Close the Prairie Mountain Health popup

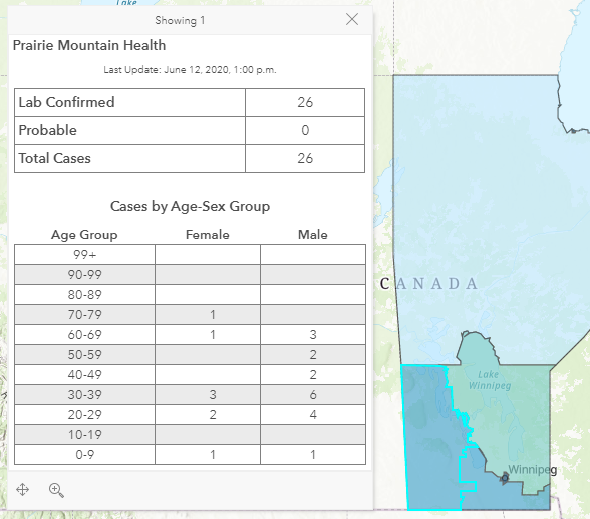[352, 19]
